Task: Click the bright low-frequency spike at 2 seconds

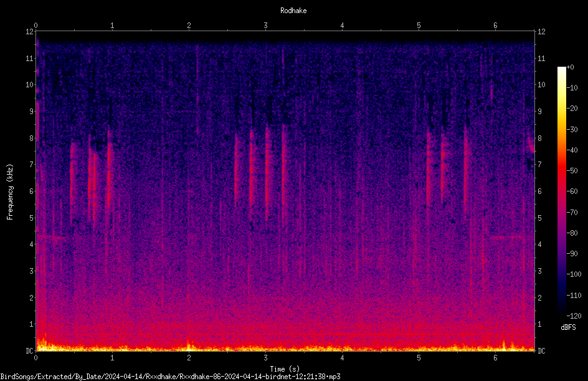Action: pyautogui.click(x=189, y=345)
